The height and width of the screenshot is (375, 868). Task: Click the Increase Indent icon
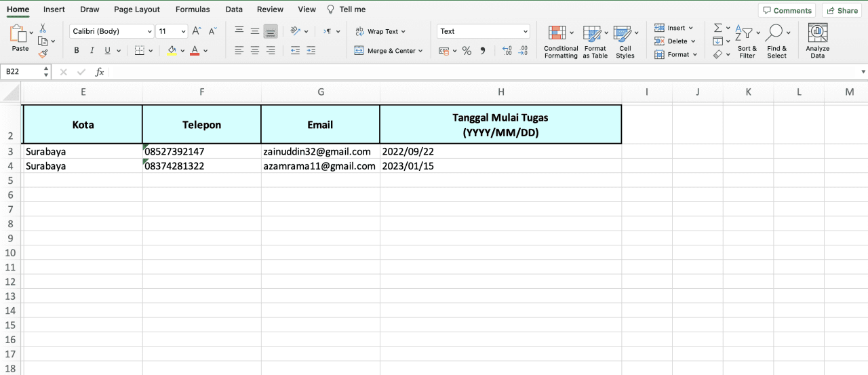point(311,51)
